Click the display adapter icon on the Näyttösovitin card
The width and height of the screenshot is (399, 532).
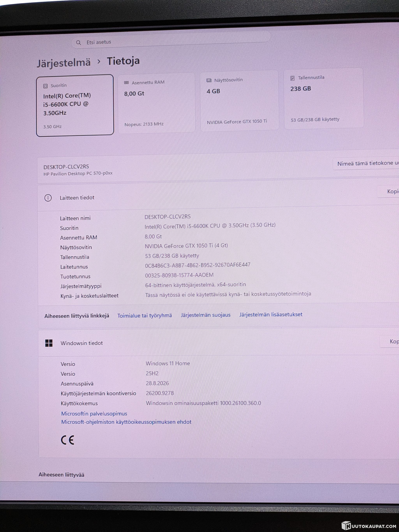pos(209,80)
